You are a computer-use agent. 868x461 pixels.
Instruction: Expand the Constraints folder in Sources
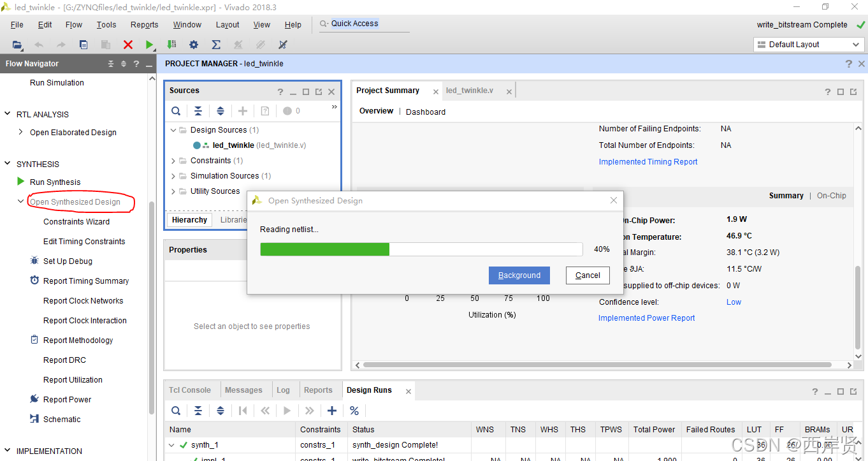click(x=173, y=161)
